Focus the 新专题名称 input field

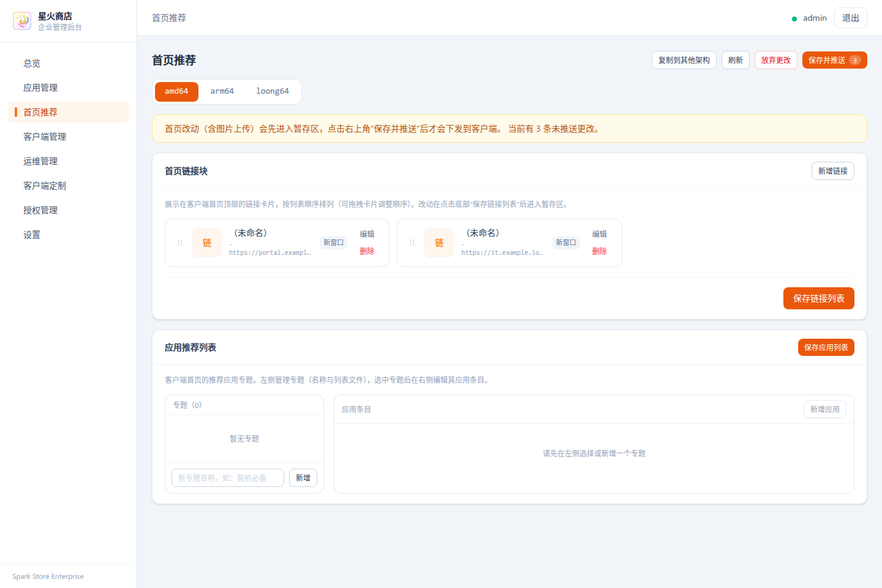228,478
